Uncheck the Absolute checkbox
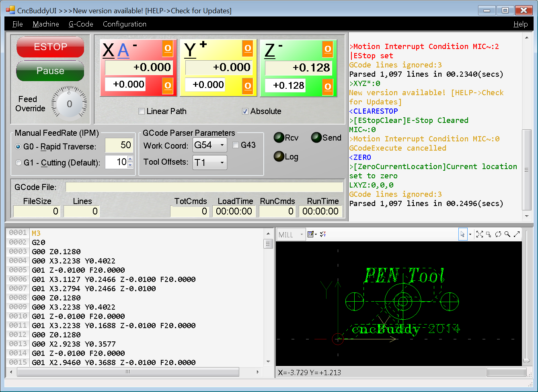The height and width of the screenshot is (392, 538). click(x=245, y=111)
